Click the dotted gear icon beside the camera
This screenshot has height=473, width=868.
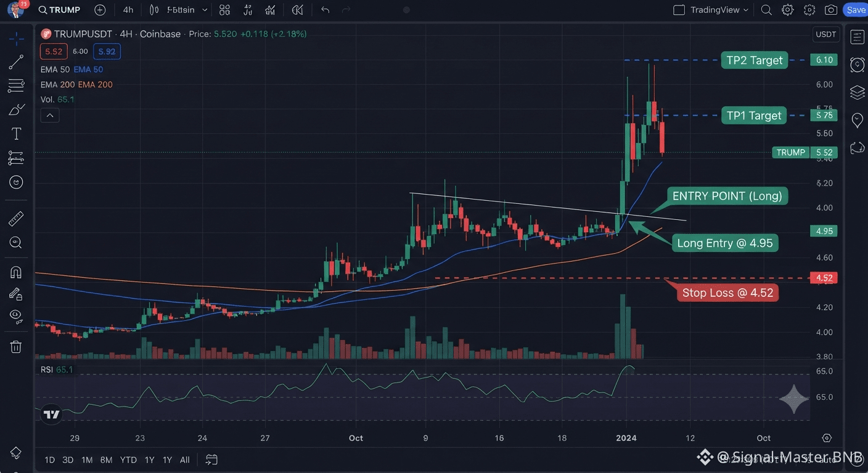pos(809,10)
